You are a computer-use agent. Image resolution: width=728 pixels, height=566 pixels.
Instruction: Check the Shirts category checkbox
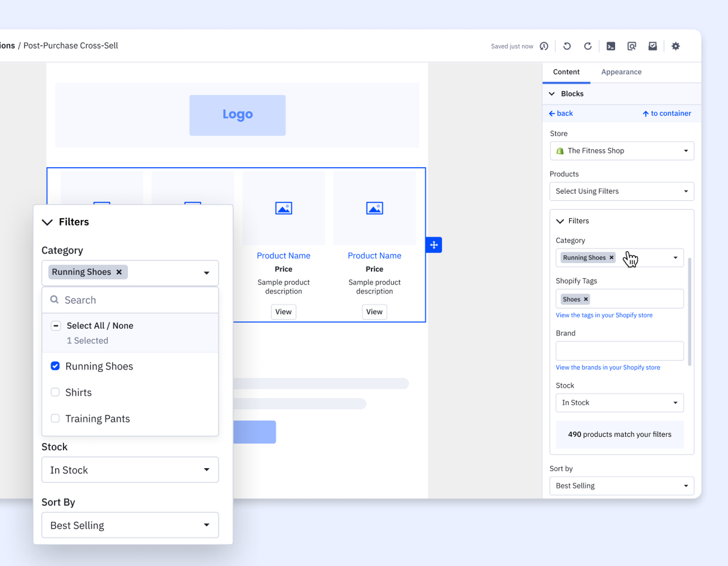(55, 392)
